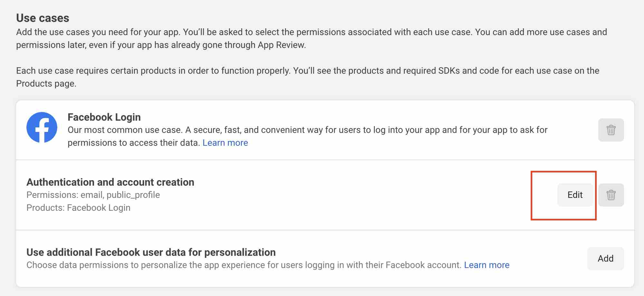Open Learn more link under Facebook Login

click(225, 143)
